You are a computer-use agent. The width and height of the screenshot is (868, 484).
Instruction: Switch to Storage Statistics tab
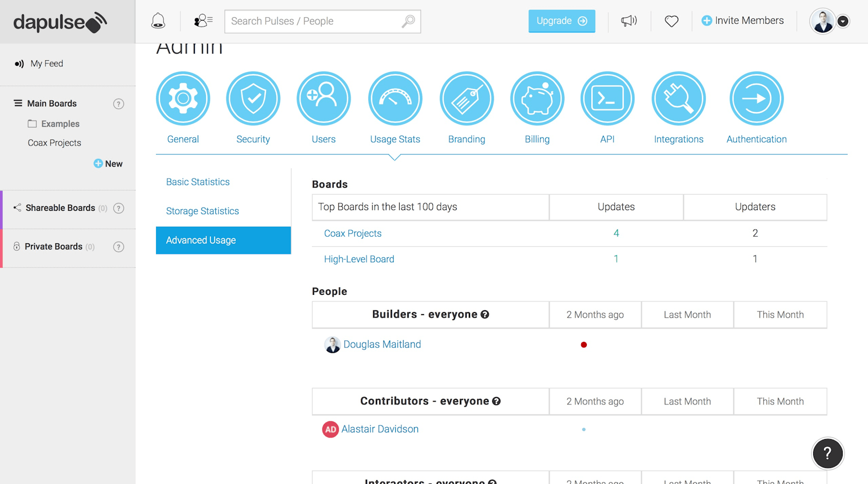click(x=202, y=211)
